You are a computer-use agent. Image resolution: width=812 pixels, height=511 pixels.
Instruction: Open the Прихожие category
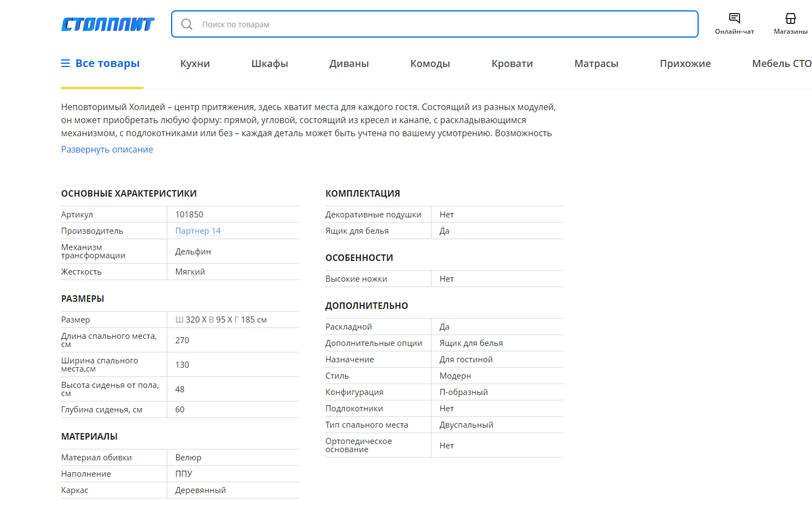click(685, 64)
